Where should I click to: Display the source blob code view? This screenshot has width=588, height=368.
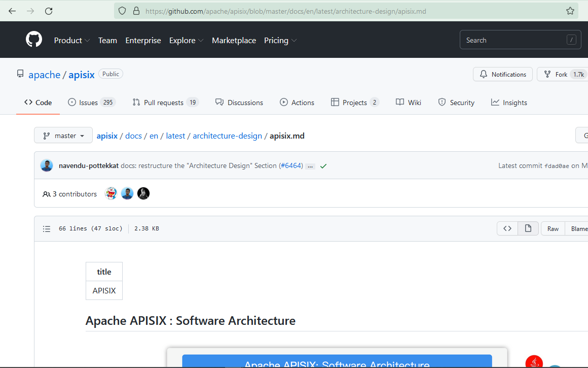(x=507, y=228)
